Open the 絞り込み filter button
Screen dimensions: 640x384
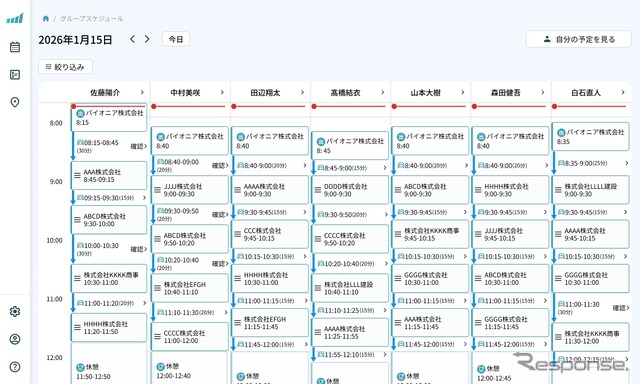point(66,67)
